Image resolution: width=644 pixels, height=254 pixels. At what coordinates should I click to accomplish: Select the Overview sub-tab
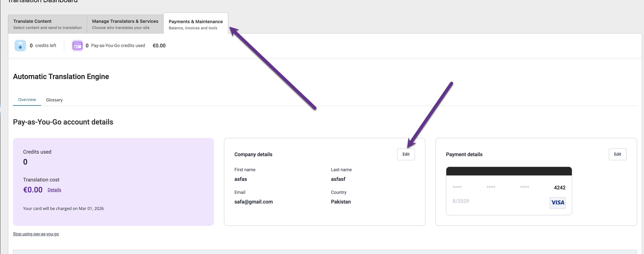click(x=27, y=100)
